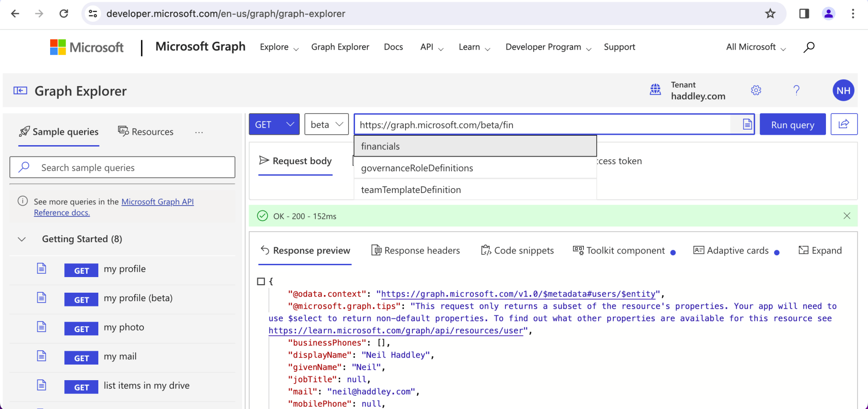Click the help question mark icon
868x409 pixels.
[796, 90]
